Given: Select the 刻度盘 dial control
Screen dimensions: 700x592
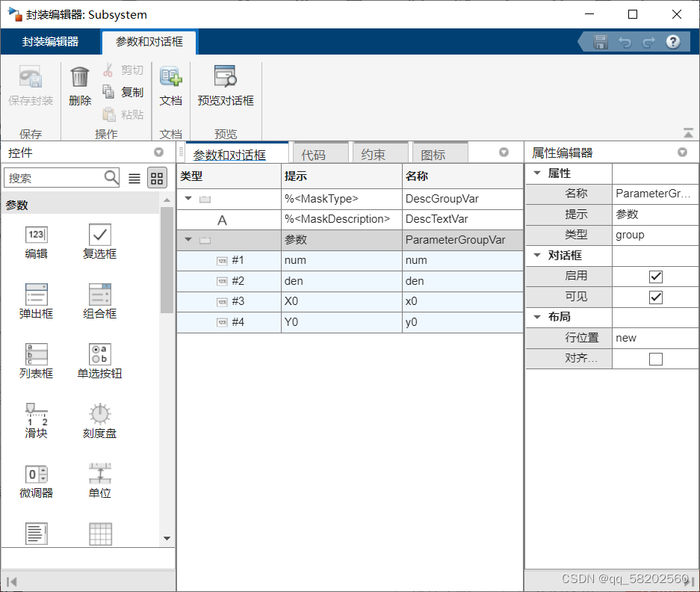Looking at the screenshot, I should point(99,422).
